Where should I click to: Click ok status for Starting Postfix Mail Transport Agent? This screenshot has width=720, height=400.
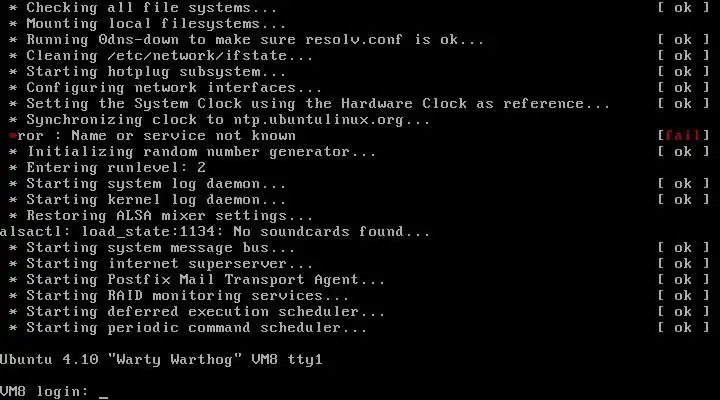pos(683,280)
